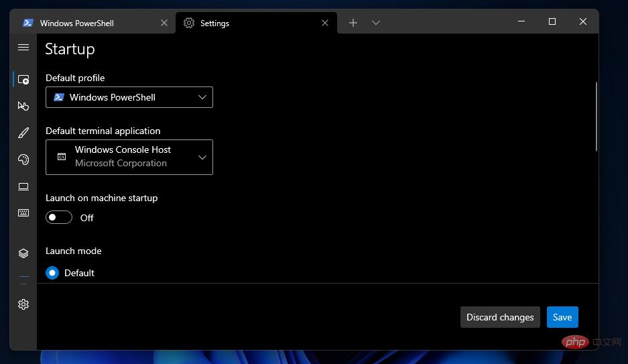Open the Default terminal application dropdown
The image size is (628, 364).
[129, 157]
